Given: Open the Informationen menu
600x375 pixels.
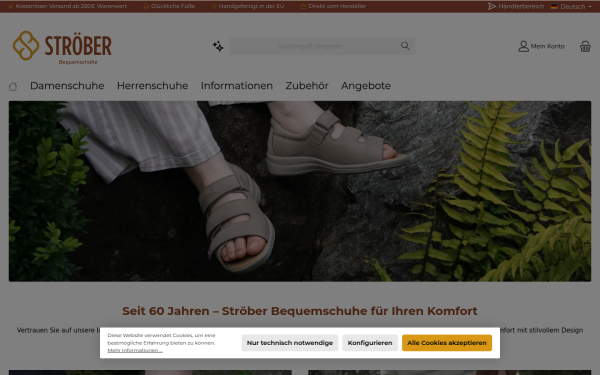Looking at the screenshot, I should coord(236,86).
